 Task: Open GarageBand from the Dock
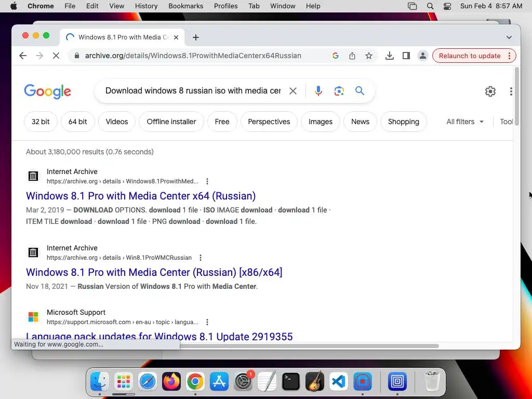click(315, 381)
